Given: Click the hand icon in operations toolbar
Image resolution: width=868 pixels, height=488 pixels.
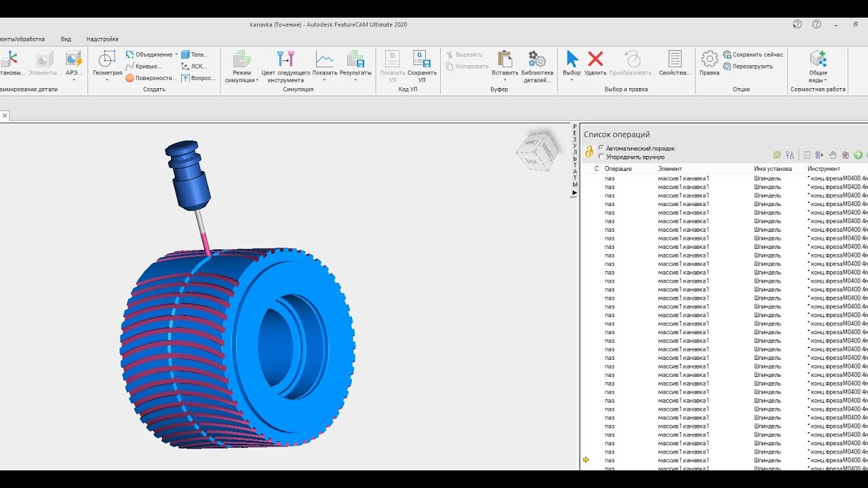Looking at the screenshot, I should point(833,155).
